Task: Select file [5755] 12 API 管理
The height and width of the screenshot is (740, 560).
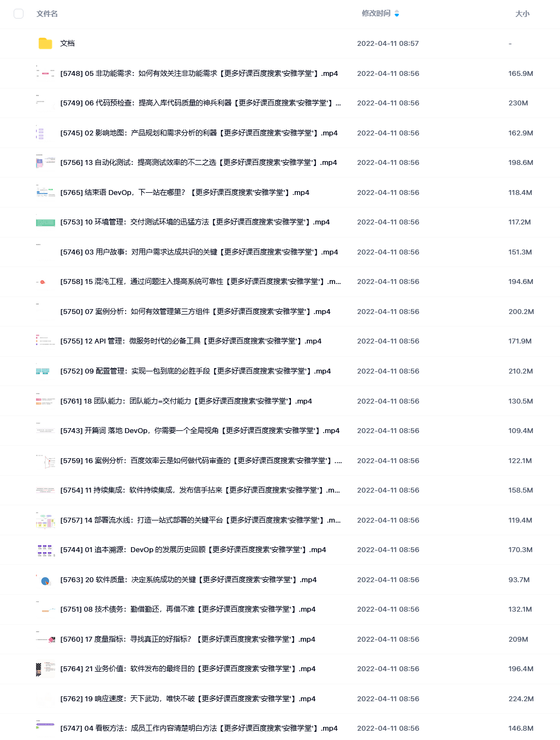Action: (x=190, y=341)
